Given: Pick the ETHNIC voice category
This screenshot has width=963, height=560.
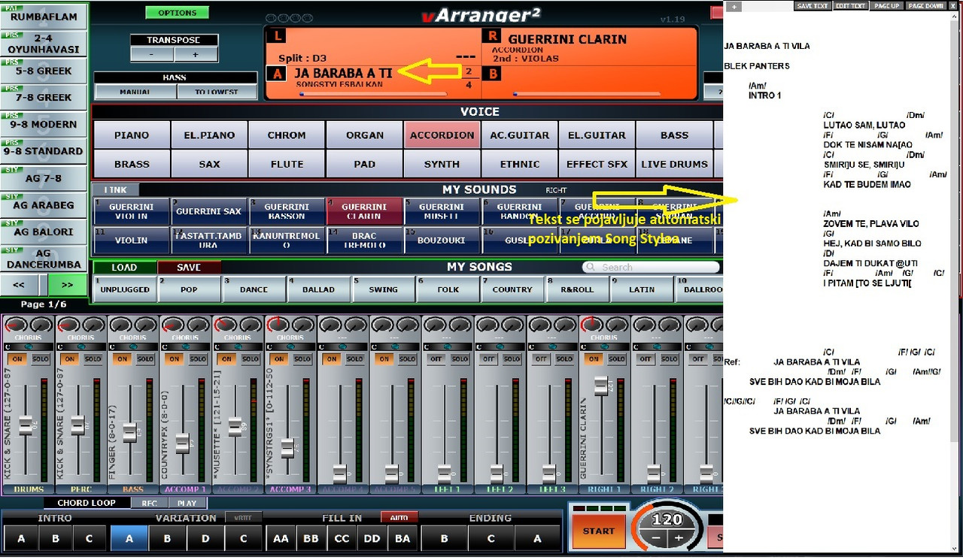Looking at the screenshot, I should coord(520,164).
